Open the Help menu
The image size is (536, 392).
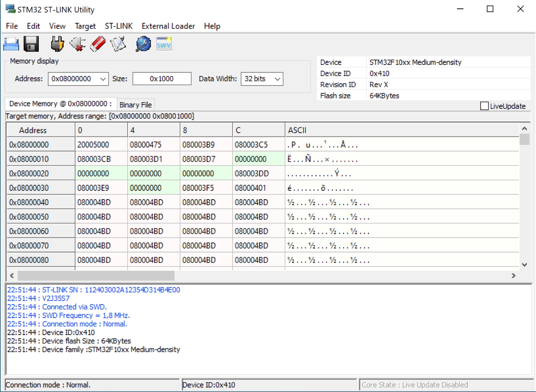[x=212, y=26]
